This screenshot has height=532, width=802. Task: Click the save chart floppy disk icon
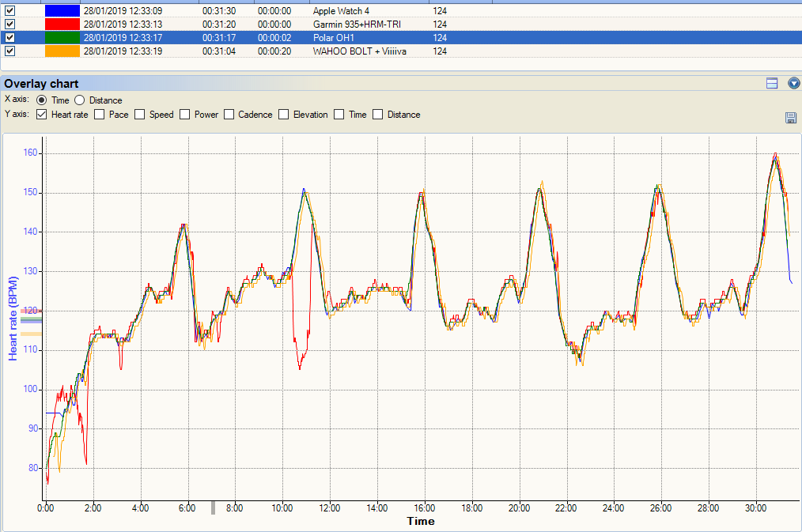tap(790, 117)
